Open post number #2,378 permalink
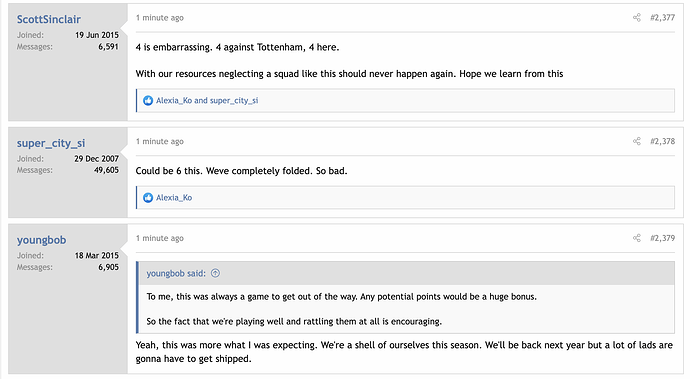 (662, 141)
